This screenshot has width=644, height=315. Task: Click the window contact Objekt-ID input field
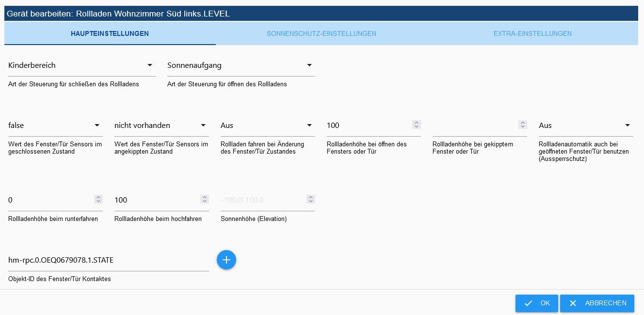108,261
